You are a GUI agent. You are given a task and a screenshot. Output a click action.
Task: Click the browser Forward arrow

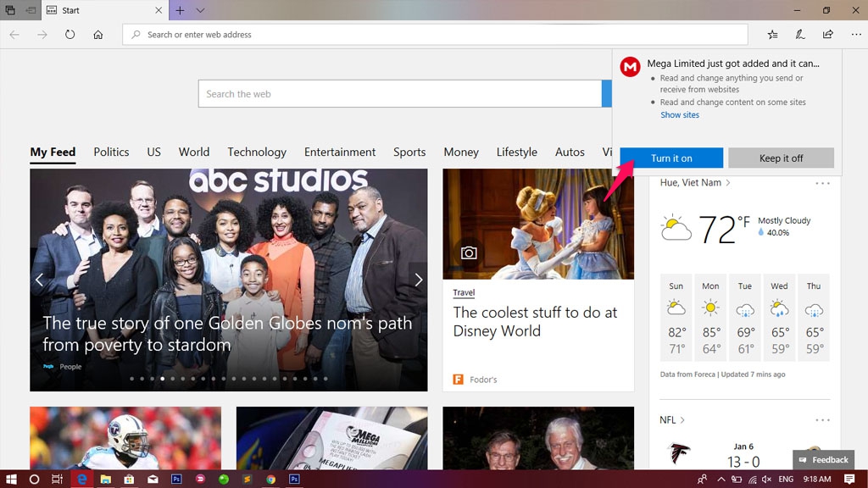click(42, 34)
